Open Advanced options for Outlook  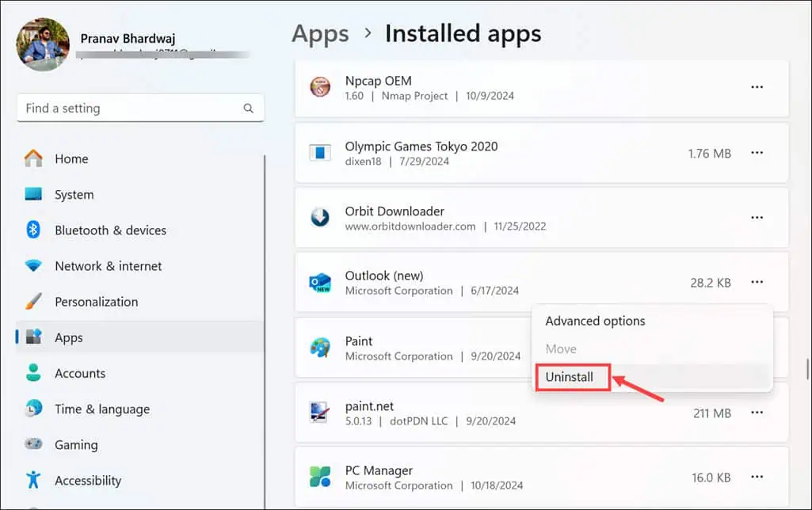[x=594, y=321]
